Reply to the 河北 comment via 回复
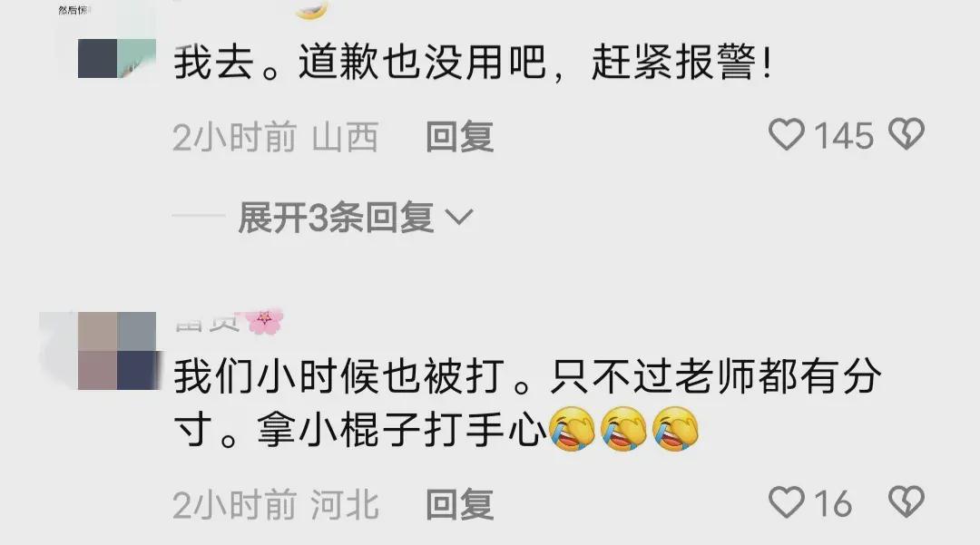980x545 pixels. pos(459,504)
